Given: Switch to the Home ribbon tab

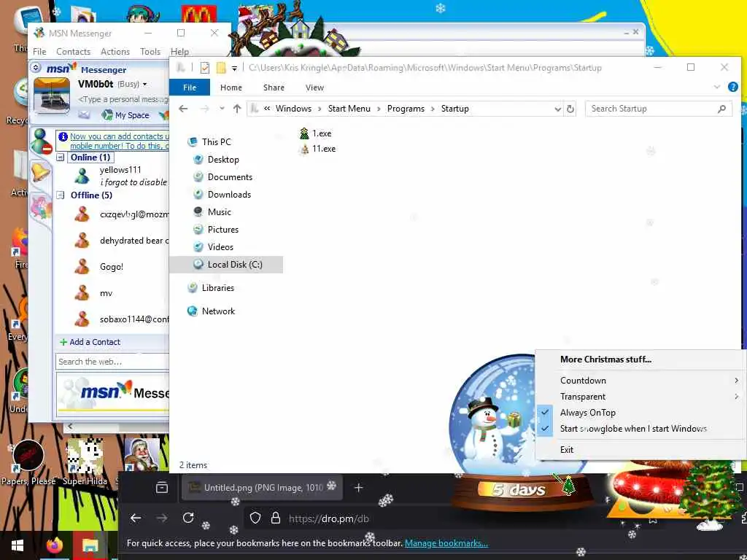Looking at the screenshot, I should pyautogui.click(x=231, y=87).
